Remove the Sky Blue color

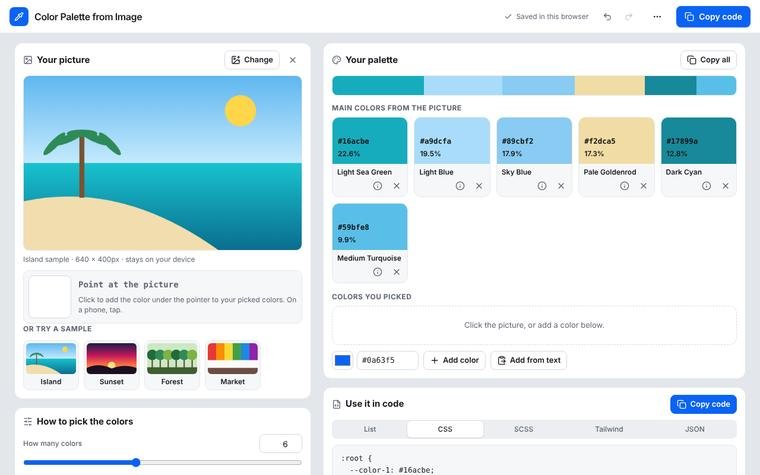[561, 186]
